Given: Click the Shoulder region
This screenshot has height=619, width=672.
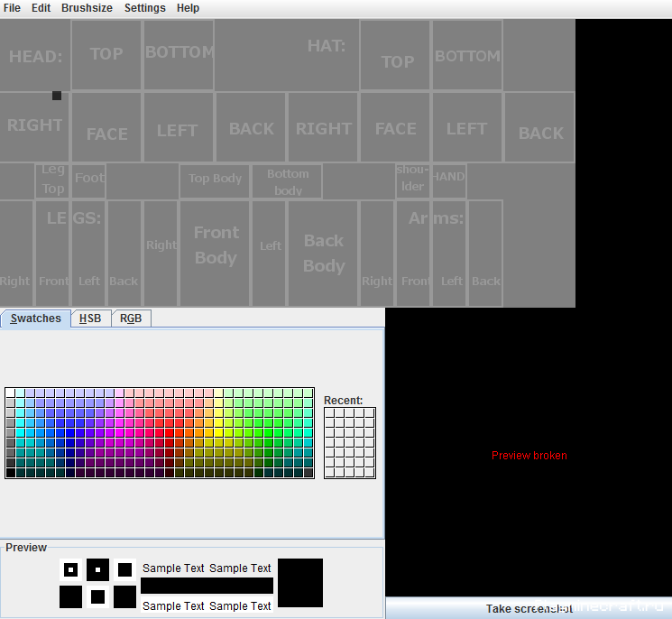Looking at the screenshot, I should pyautogui.click(x=413, y=180).
